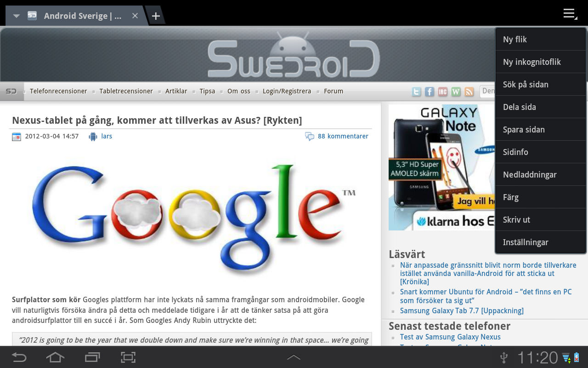Open the RSS feed icon

click(469, 92)
